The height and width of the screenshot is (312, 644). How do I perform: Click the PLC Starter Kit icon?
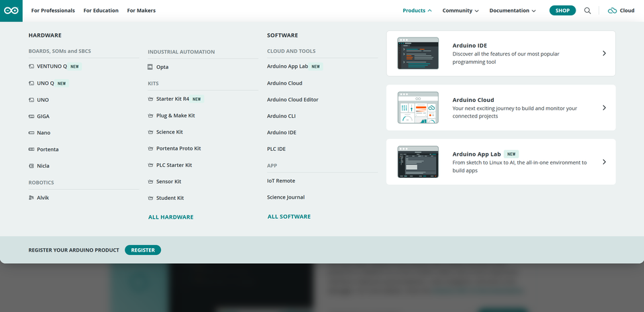coord(150,165)
